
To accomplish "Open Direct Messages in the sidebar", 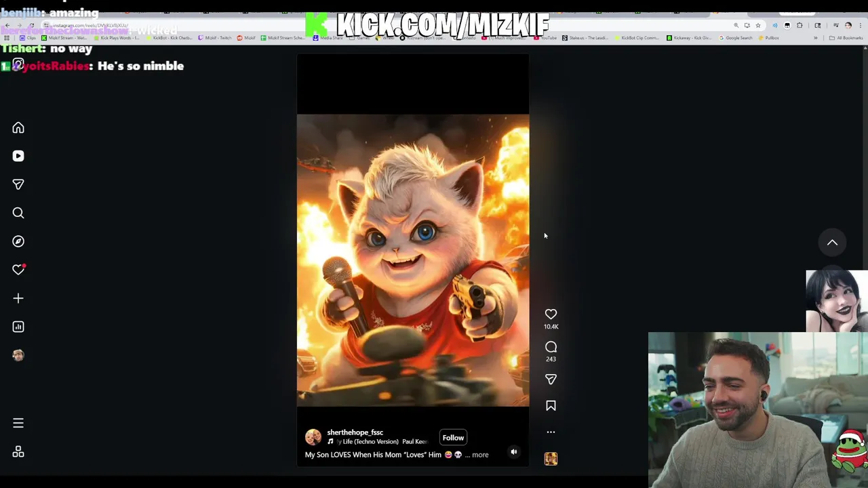I will pyautogui.click(x=18, y=184).
